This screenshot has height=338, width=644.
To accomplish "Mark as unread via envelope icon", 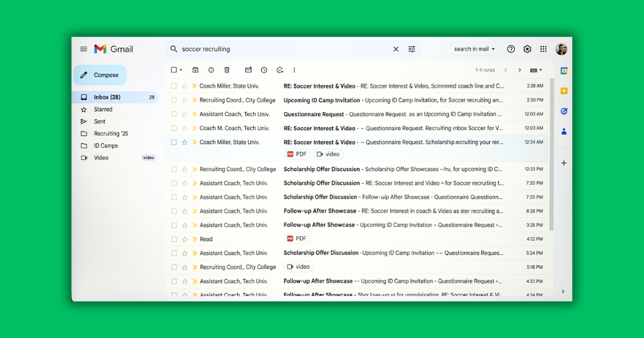I will tap(248, 70).
